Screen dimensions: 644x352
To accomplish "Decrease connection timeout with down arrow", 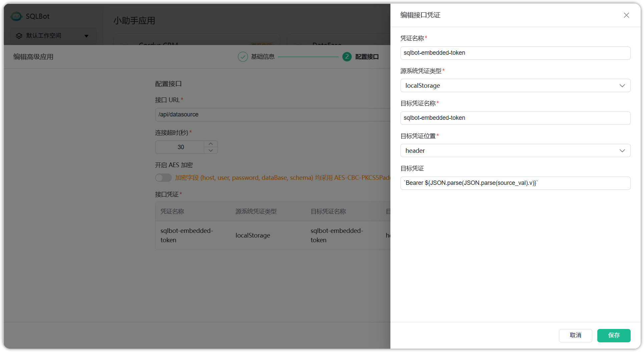I will click(211, 150).
